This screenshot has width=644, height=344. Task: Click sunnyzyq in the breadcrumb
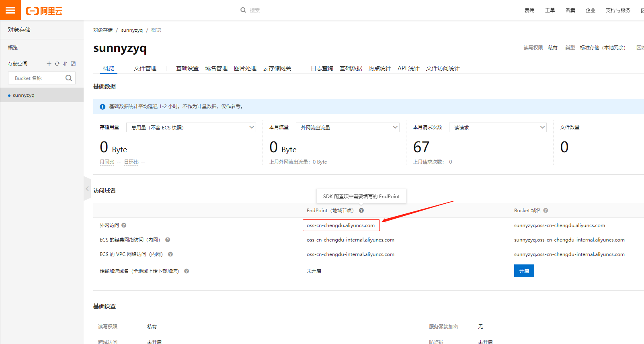[132, 30]
